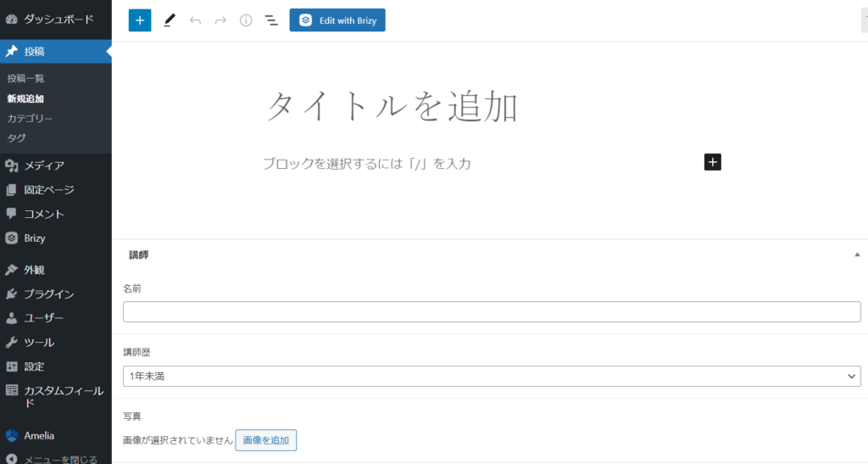Open プラグイン menu in sidebar
Screen dimensions: 868x464
[x=48, y=294]
